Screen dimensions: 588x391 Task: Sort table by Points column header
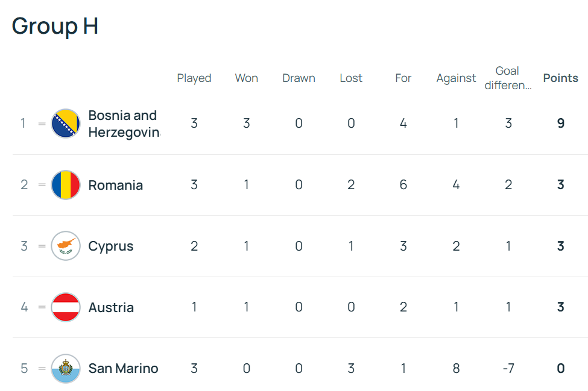click(x=561, y=78)
